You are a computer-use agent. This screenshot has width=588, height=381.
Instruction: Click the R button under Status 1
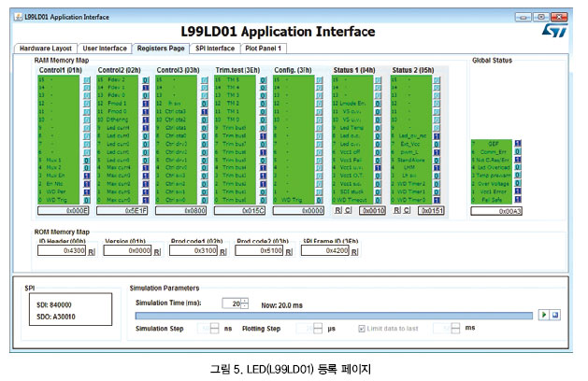[x=337, y=210]
